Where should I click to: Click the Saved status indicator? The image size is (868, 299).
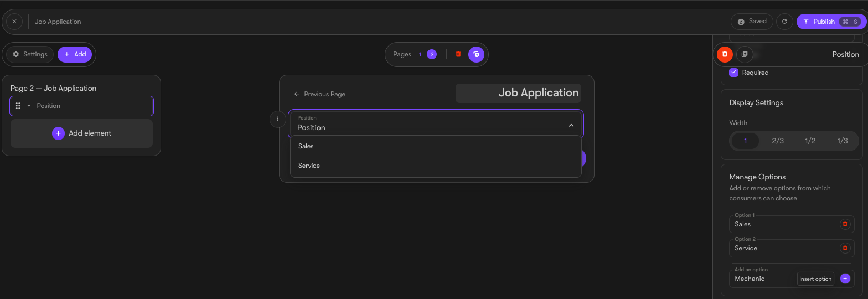point(752,22)
